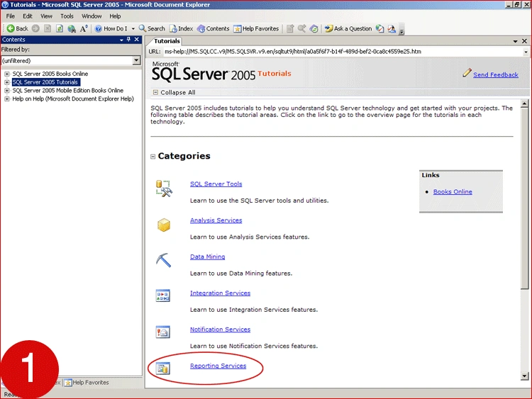Open the Edit menu

28,16
